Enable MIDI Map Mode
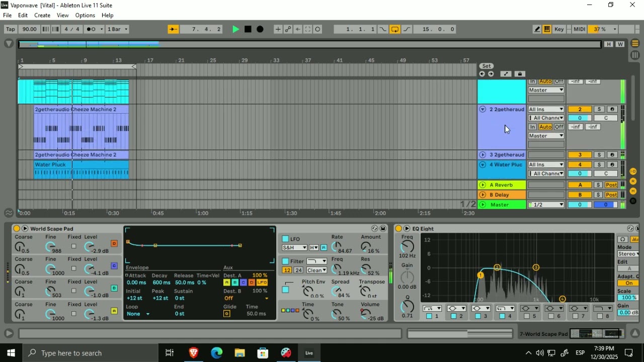This screenshot has width=644, height=362. click(579, 29)
